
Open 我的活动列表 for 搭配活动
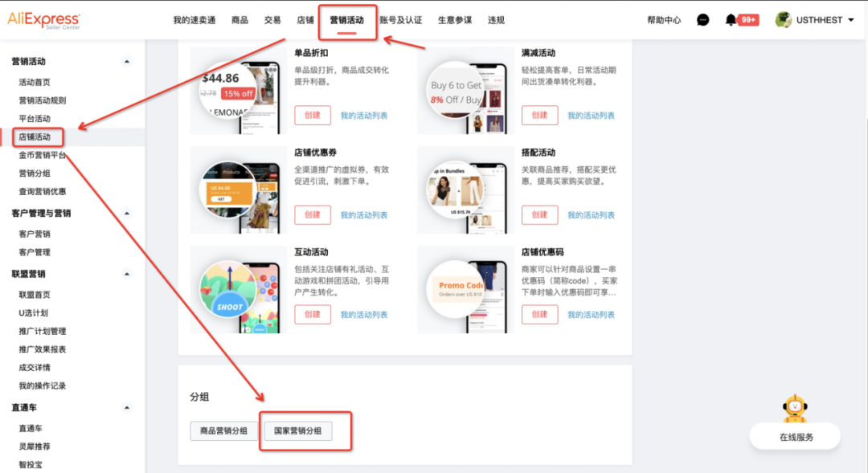coord(591,215)
